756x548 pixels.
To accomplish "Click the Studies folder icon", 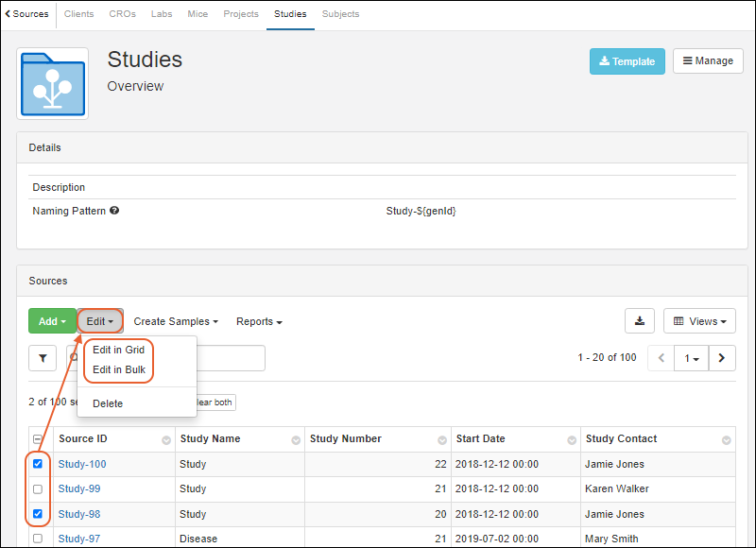I will (52, 84).
